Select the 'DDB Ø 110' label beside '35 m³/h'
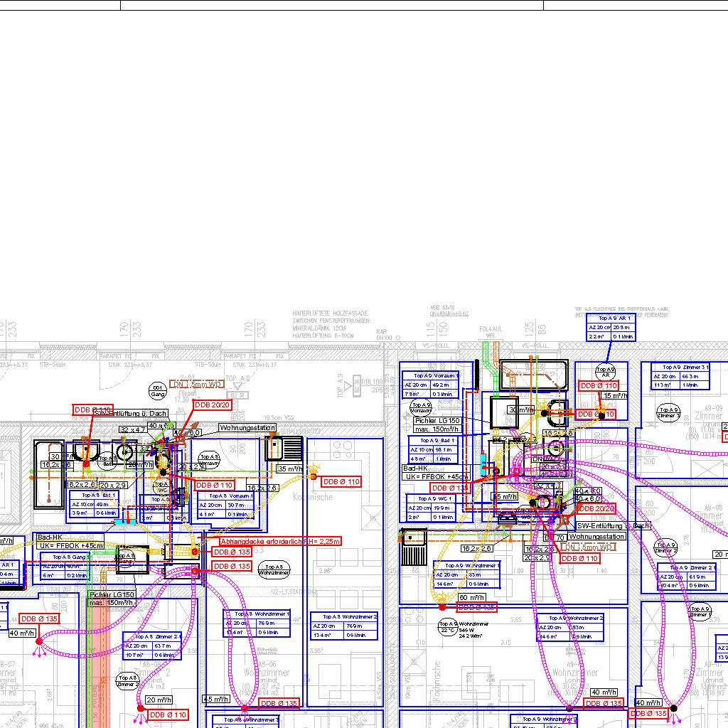This screenshot has height=728, width=728. (341, 481)
